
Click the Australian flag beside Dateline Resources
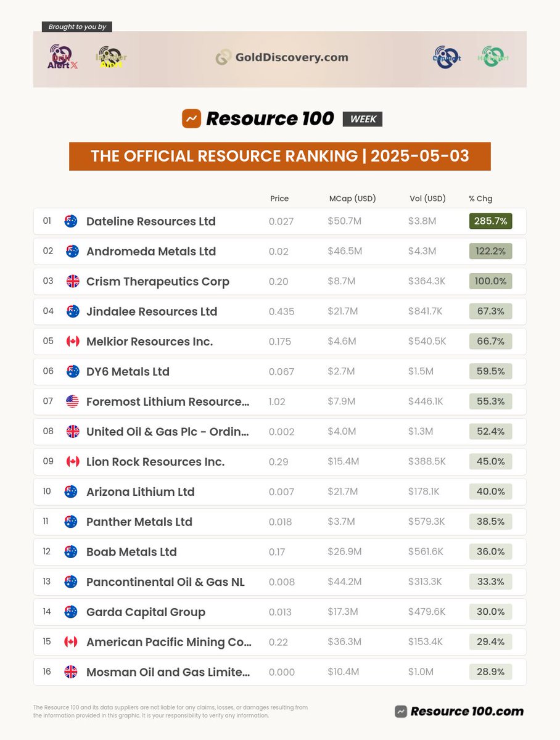click(71, 221)
